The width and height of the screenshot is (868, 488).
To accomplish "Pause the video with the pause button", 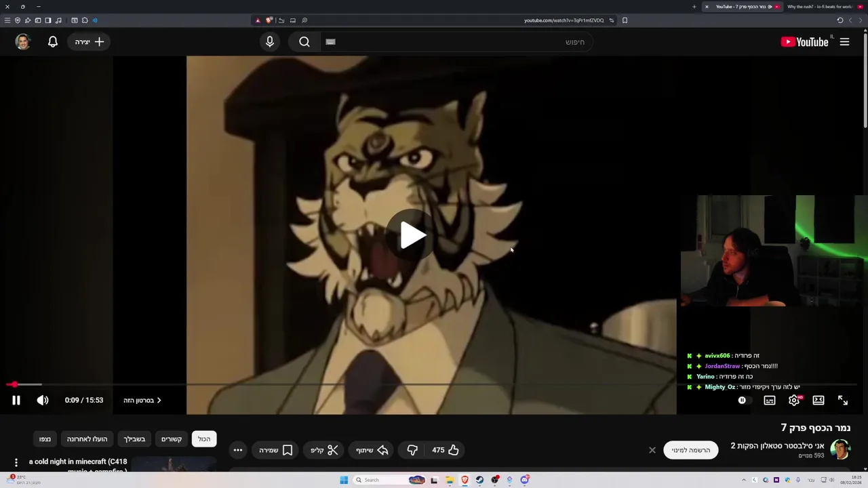I will click(16, 401).
